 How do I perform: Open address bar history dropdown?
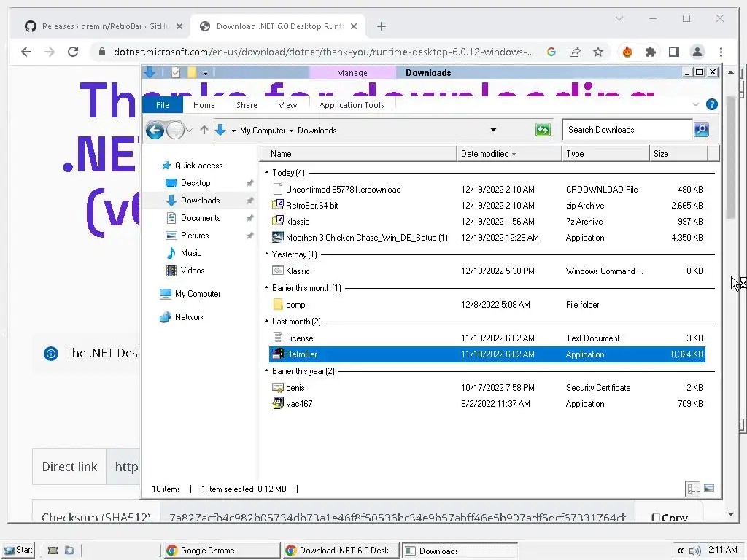493,130
